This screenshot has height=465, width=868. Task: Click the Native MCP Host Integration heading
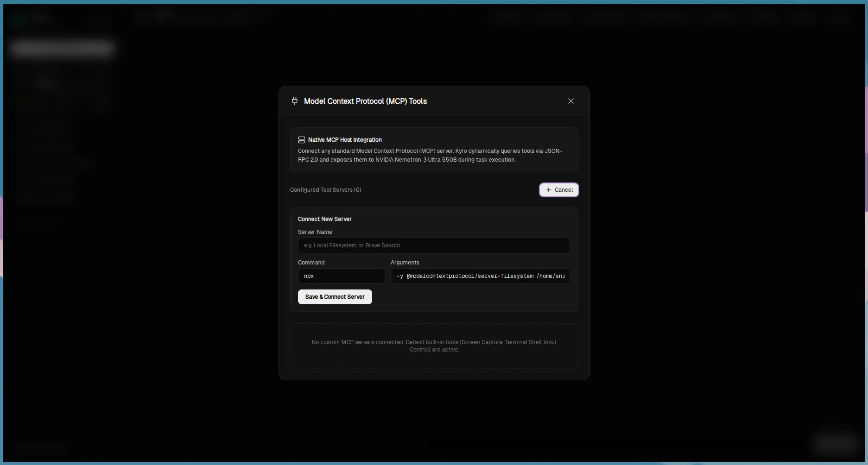(x=345, y=140)
